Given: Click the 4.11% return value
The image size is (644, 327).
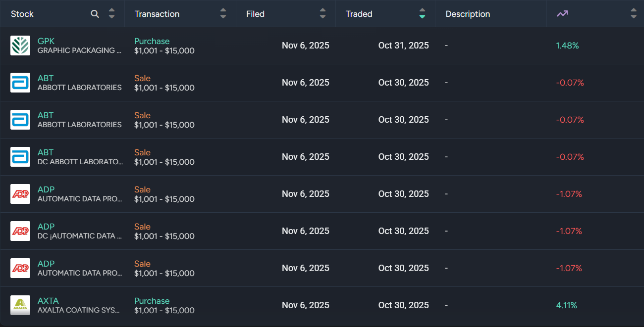Looking at the screenshot, I should [x=567, y=305].
